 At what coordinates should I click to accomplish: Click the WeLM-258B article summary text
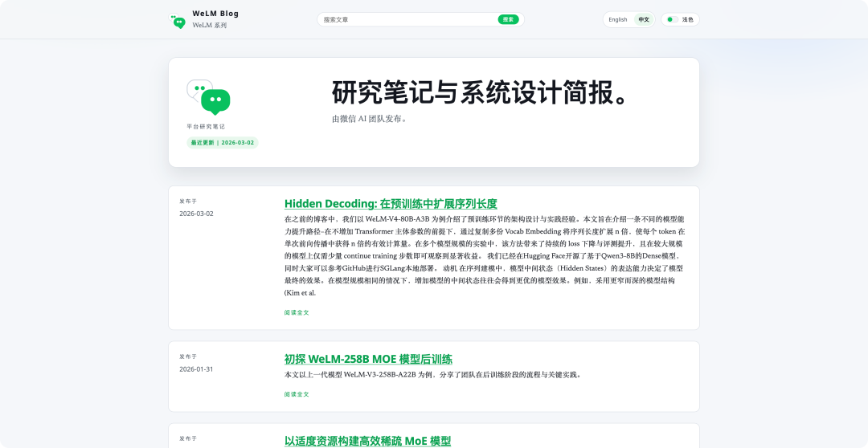pos(433,375)
